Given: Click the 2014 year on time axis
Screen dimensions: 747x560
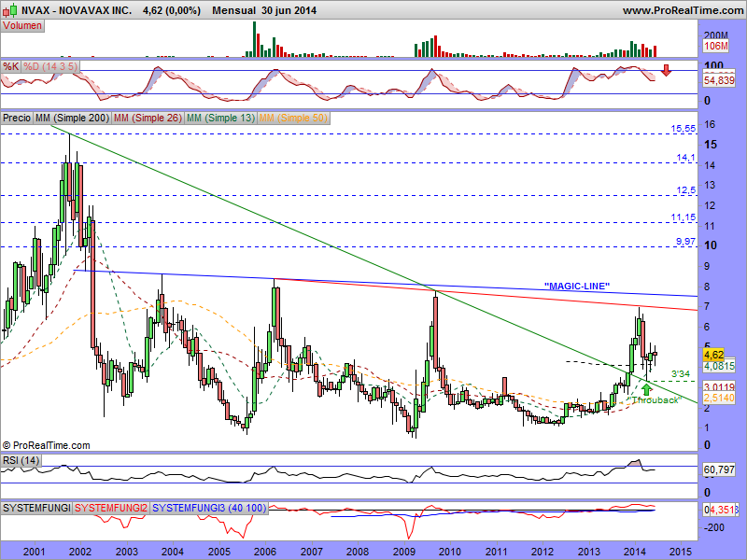Looking at the screenshot, I should tap(635, 552).
